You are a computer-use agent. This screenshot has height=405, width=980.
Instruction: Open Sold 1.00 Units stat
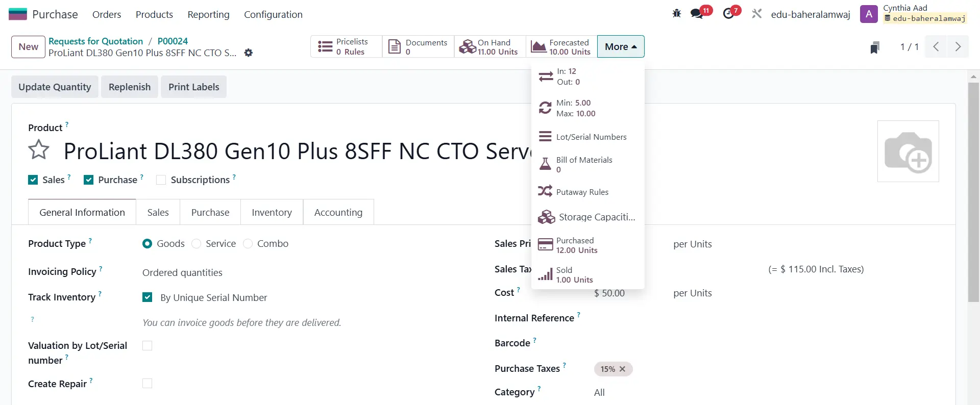pos(587,274)
